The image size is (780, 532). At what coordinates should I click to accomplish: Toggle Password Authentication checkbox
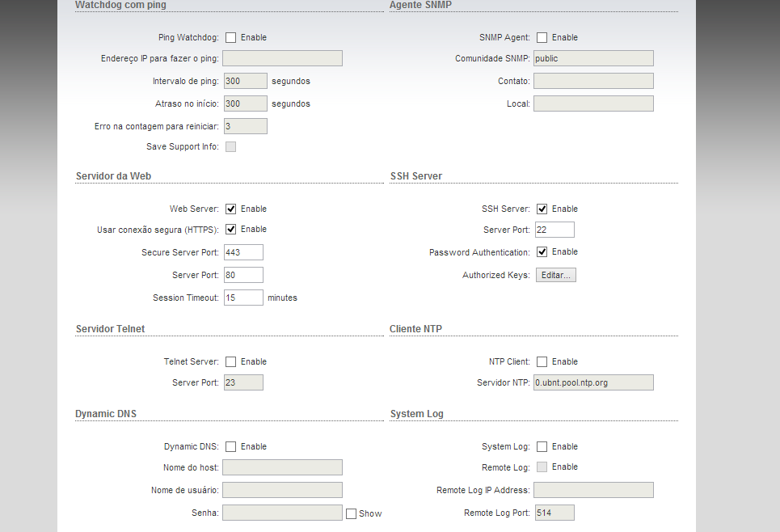coord(542,251)
